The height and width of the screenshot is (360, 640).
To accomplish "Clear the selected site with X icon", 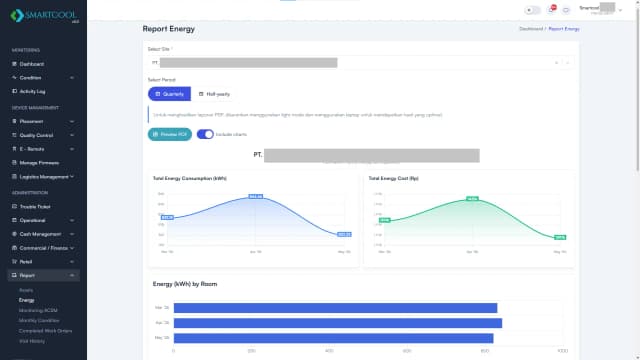I will (x=556, y=63).
